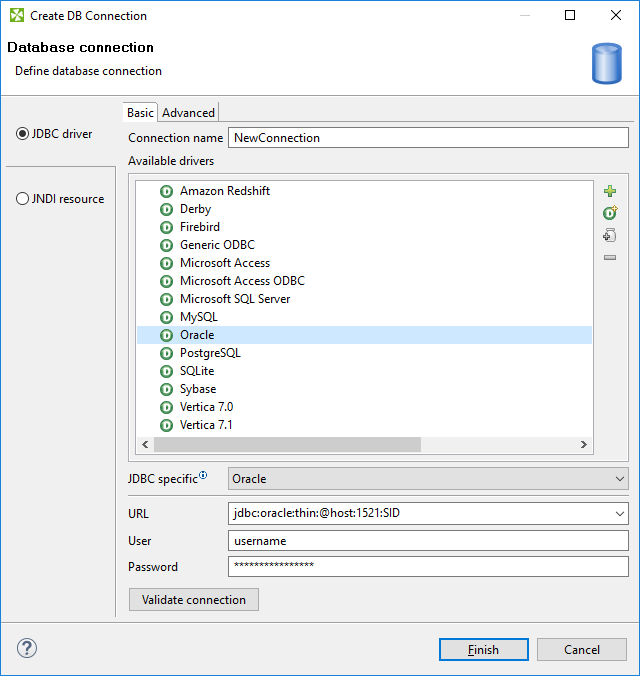Viewport: 640px width, 676px height.
Task: Click the drivers list scroll right arrow
Action: [584, 444]
